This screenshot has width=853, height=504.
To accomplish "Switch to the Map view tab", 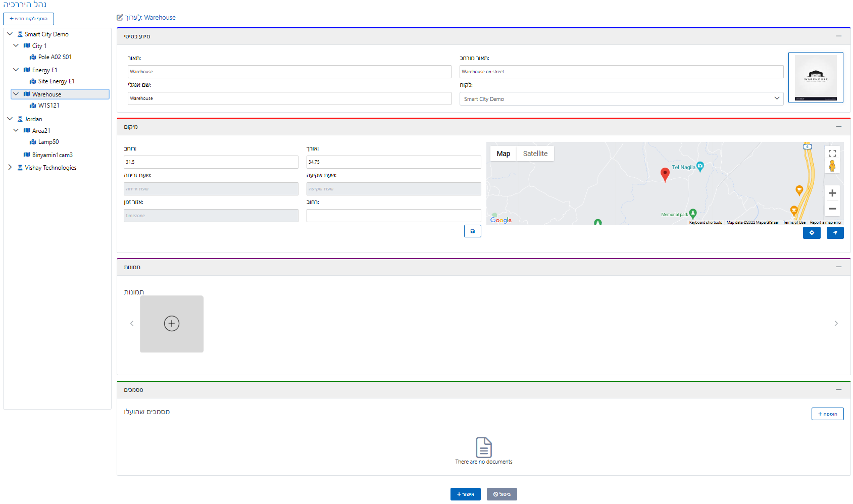I will tap(503, 154).
